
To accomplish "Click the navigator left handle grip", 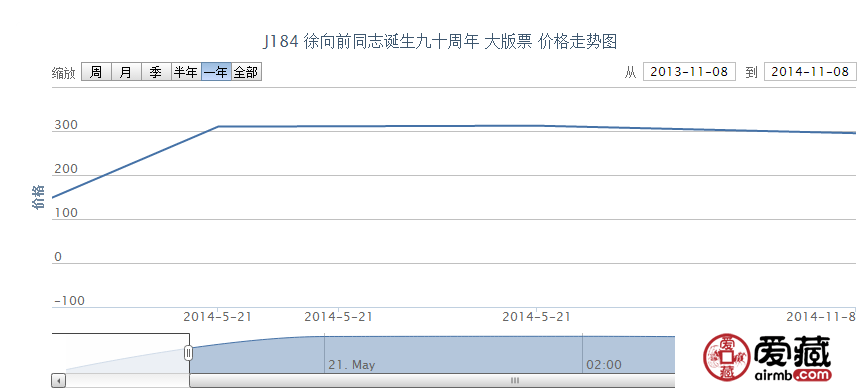I will coord(189,353).
